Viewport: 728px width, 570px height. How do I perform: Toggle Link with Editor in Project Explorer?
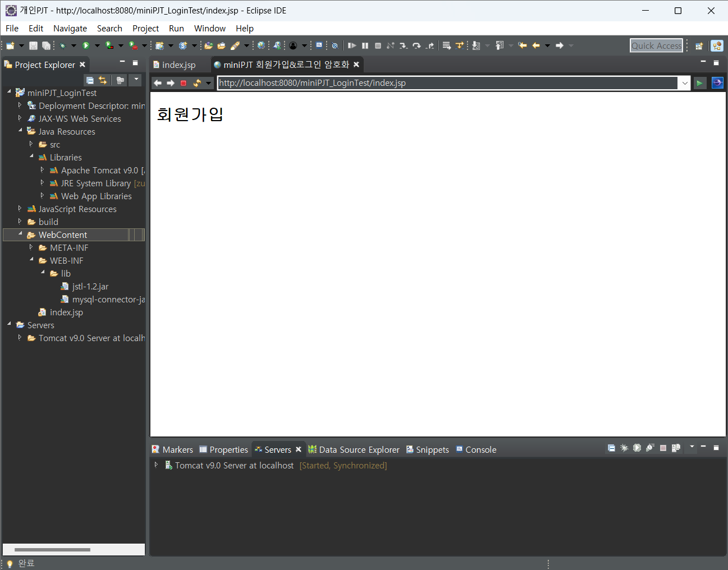[103, 80]
